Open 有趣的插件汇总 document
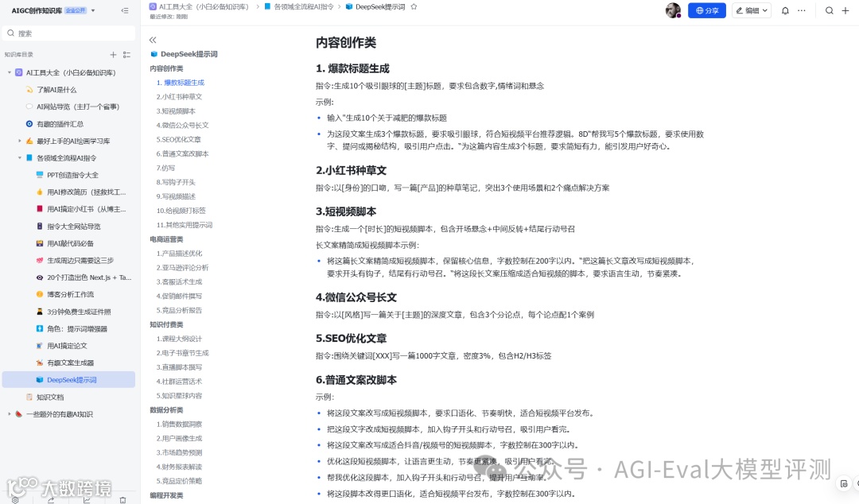This screenshot has height=504, width=859. 60,124
